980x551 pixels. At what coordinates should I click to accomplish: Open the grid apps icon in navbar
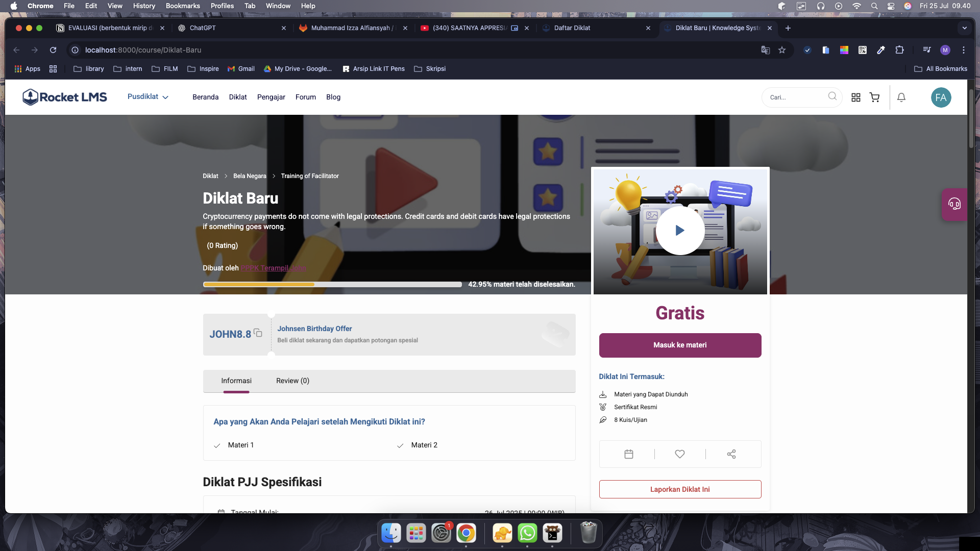pos(856,97)
